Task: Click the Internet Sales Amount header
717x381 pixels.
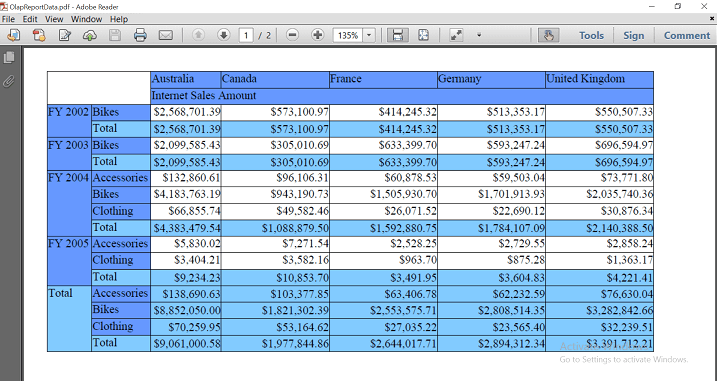Action: tap(402, 96)
